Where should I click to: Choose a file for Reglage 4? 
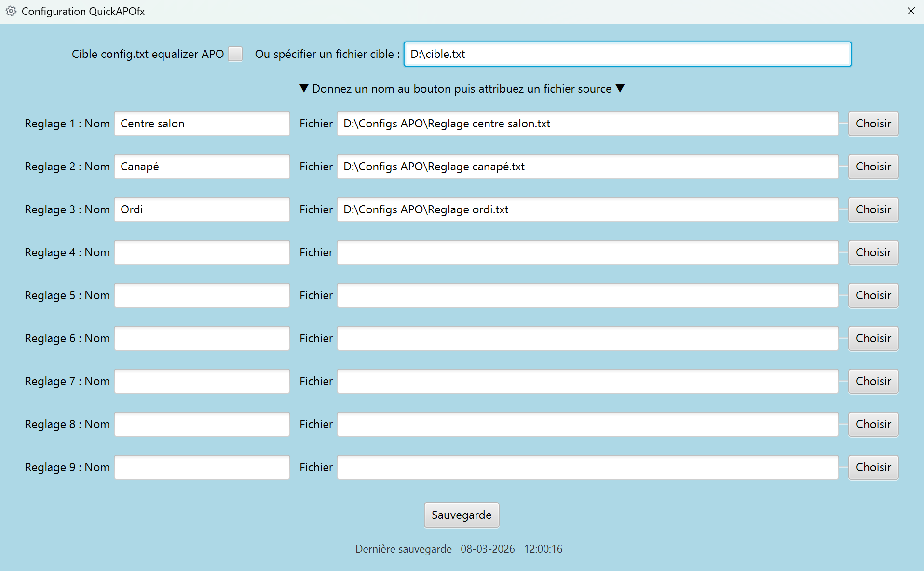873,252
